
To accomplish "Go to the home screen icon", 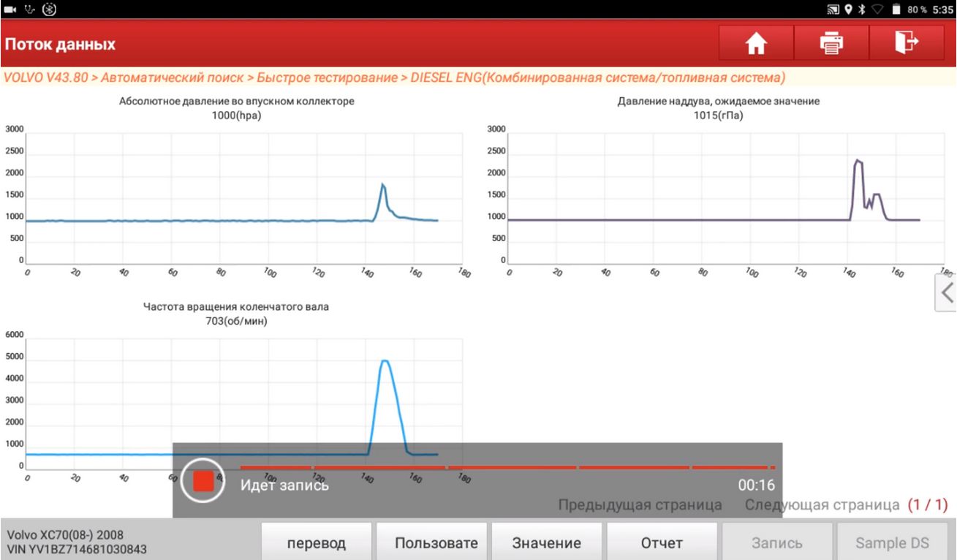I will pos(756,45).
